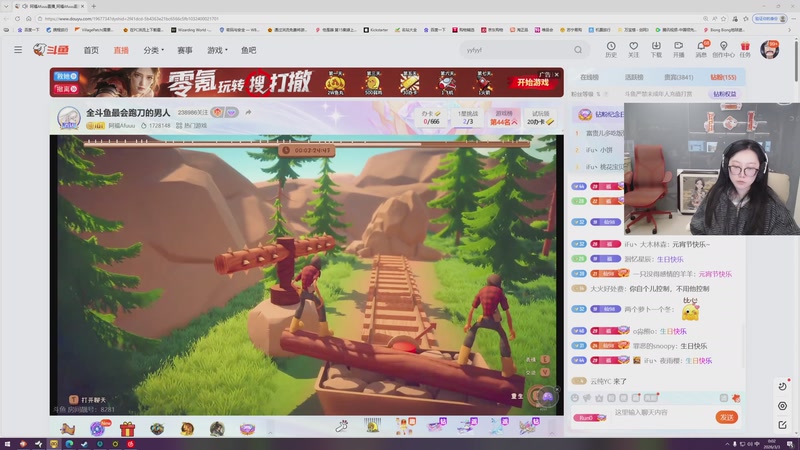Open the 任务 tasks gift icon
Screen dimensions: 800x450
[745, 49]
